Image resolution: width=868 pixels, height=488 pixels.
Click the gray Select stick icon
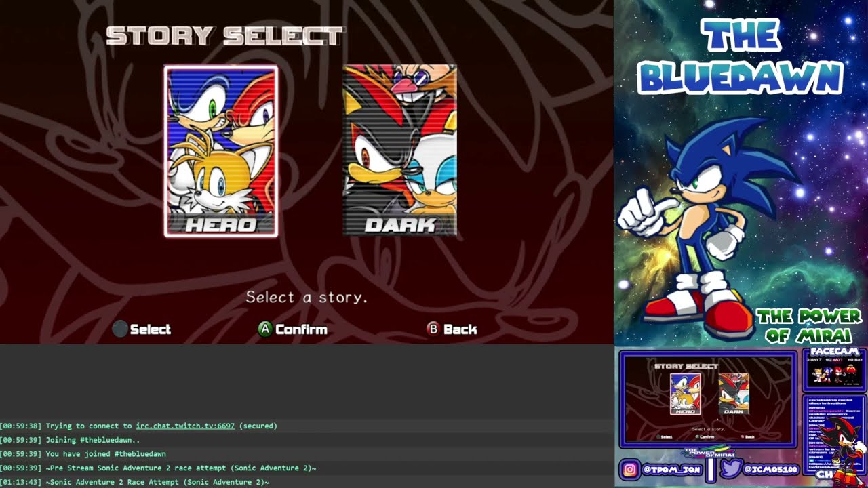click(120, 329)
